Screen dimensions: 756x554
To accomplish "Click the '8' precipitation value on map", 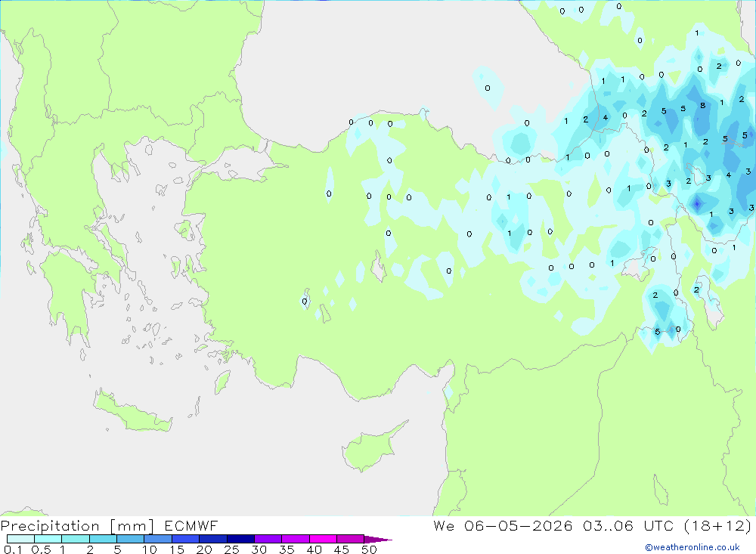I will (x=703, y=105).
